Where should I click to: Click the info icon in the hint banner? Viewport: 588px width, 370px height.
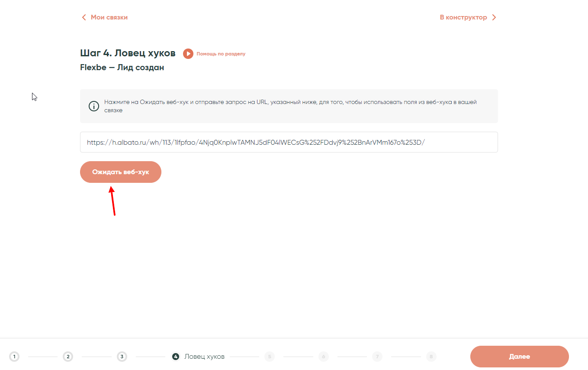click(x=94, y=106)
